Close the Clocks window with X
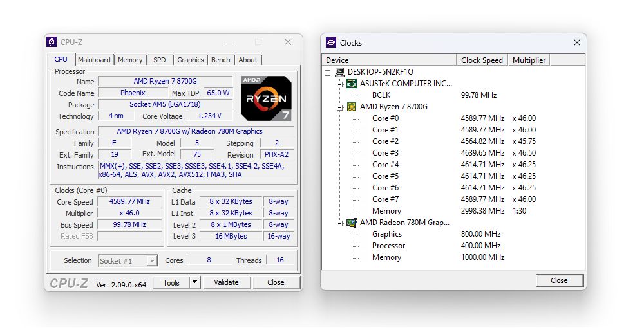This screenshot has width=644, height=328. pyautogui.click(x=576, y=42)
